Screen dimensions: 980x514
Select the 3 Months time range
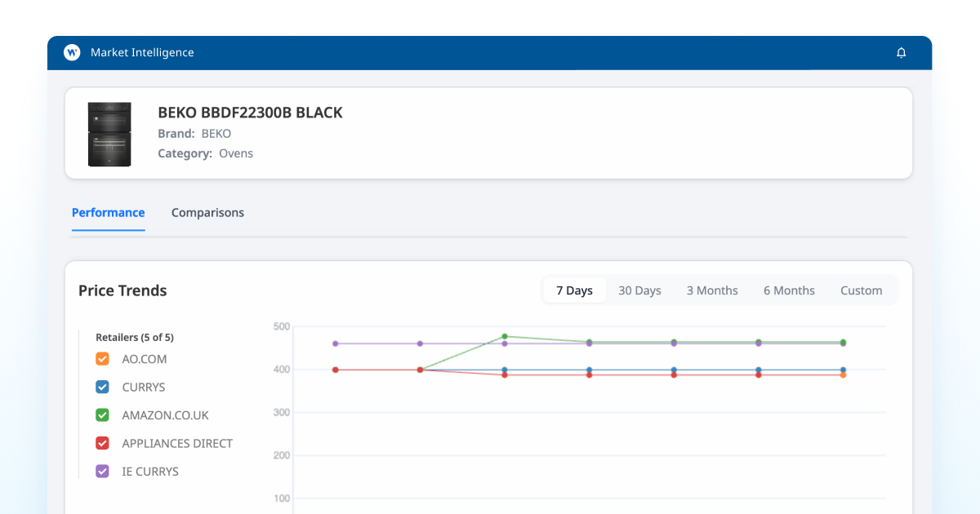(711, 290)
